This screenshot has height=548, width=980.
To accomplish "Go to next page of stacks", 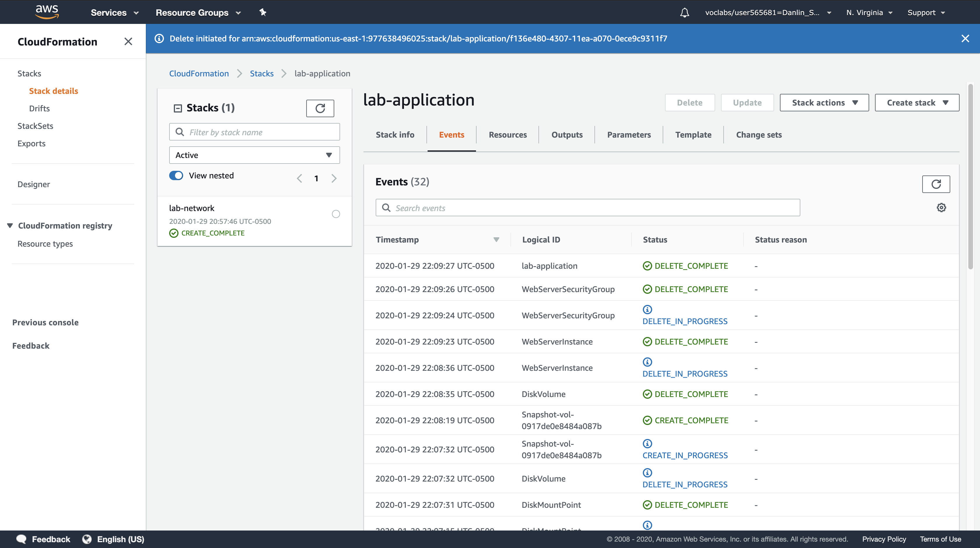I will coord(334,178).
